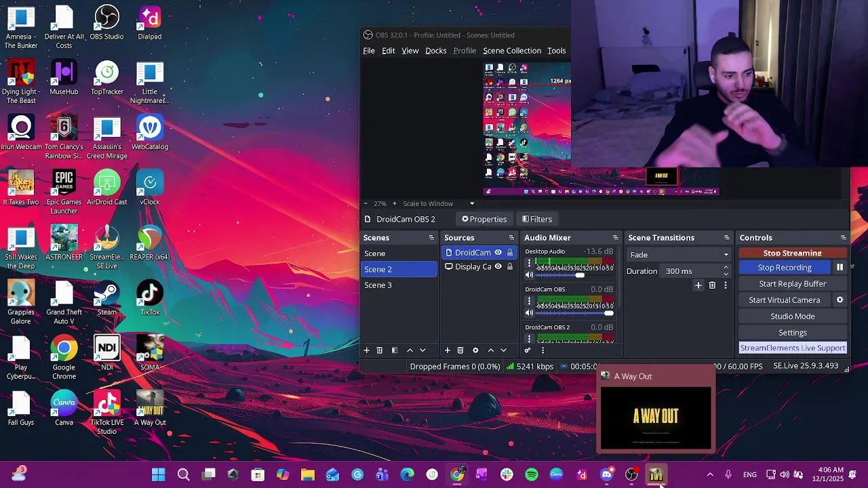Click Start Virtual Camera
Viewport: 868px width, 488px height.
coord(785,300)
